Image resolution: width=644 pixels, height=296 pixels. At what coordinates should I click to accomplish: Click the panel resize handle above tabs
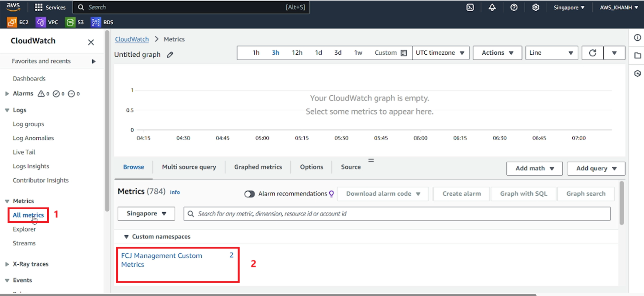tap(371, 160)
